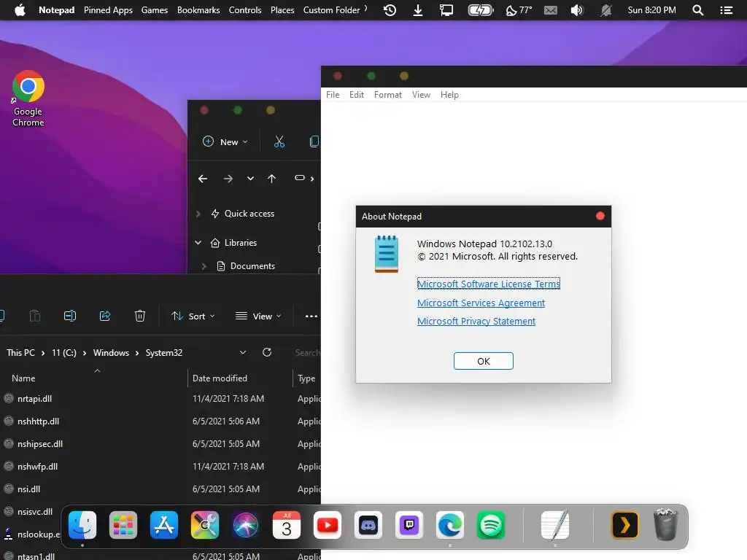Open Notepad's File menu
This screenshot has height=560, width=747.
[333, 95]
